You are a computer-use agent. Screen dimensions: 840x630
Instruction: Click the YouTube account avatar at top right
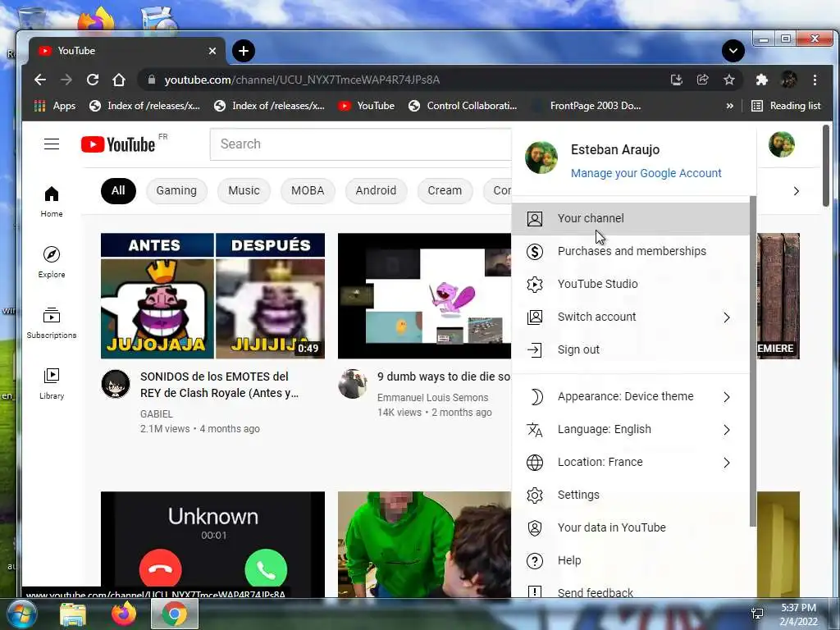(781, 144)
